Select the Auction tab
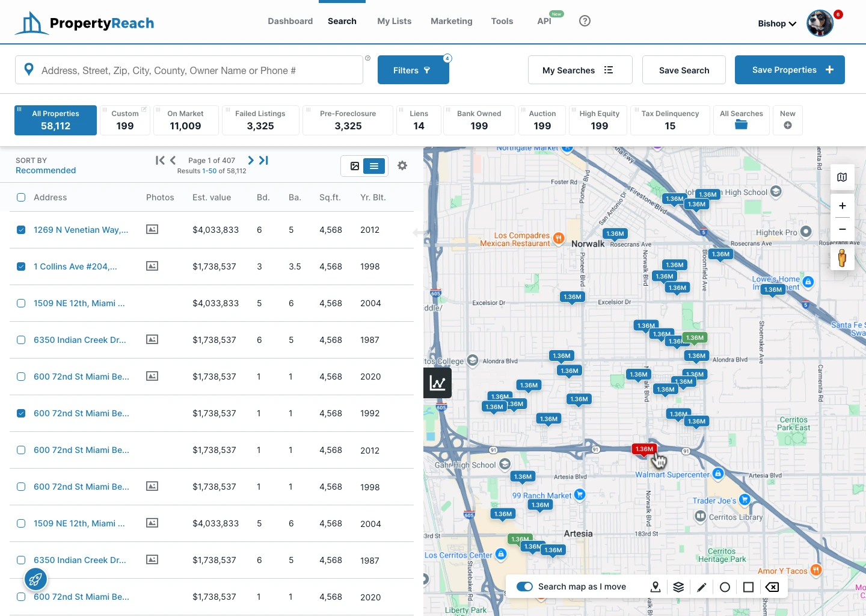 [x=542, y=120]
